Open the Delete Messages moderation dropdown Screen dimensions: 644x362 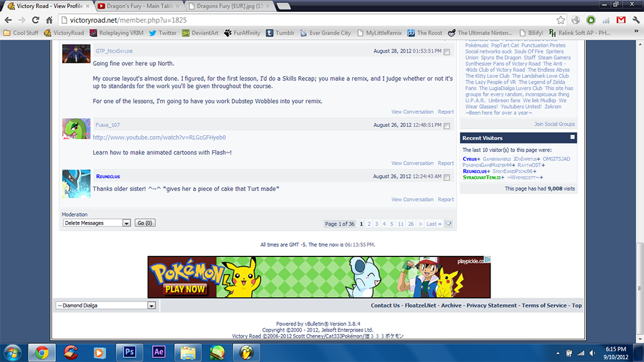click(x=126, y=223)
